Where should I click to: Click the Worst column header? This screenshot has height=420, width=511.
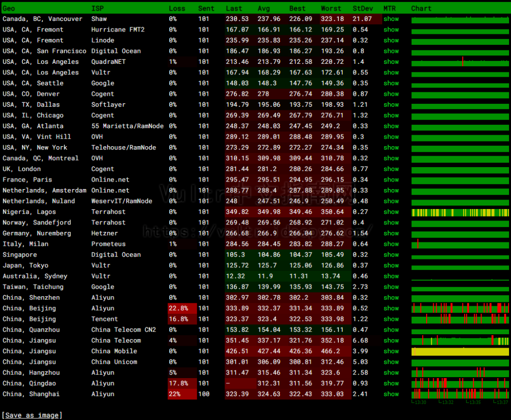tap(331, 8)
